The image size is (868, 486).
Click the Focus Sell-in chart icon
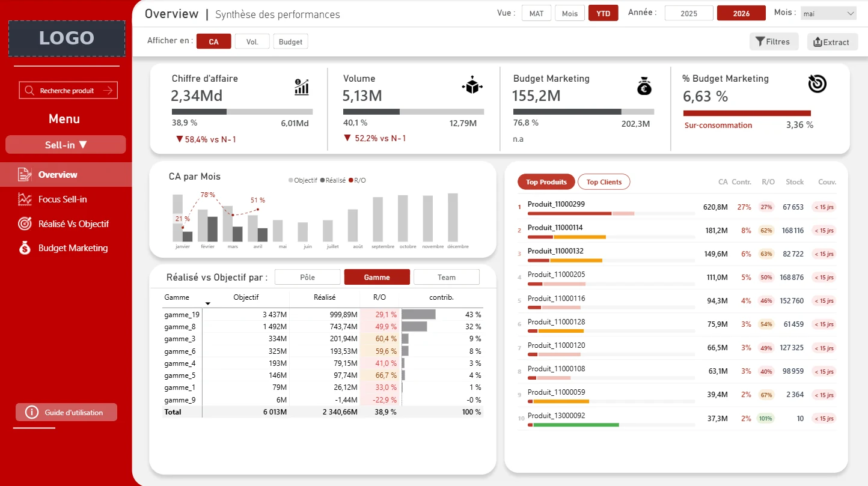click(x=25, y=199)
